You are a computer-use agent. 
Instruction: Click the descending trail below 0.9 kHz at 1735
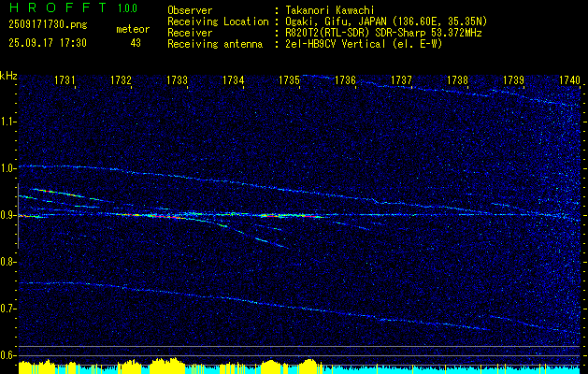point(272,243)
